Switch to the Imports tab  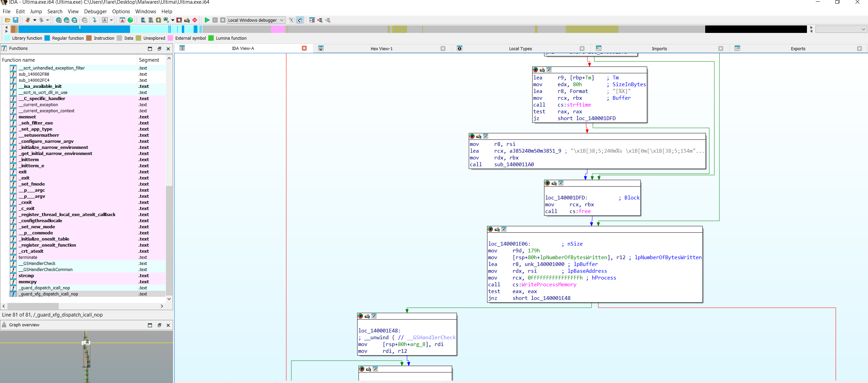click(659, 49)
